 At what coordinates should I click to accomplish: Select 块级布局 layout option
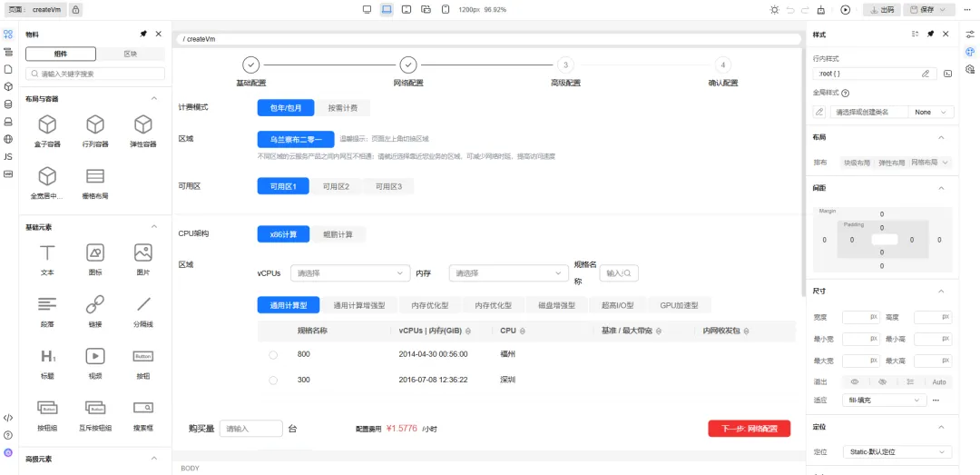pos(857,162)
